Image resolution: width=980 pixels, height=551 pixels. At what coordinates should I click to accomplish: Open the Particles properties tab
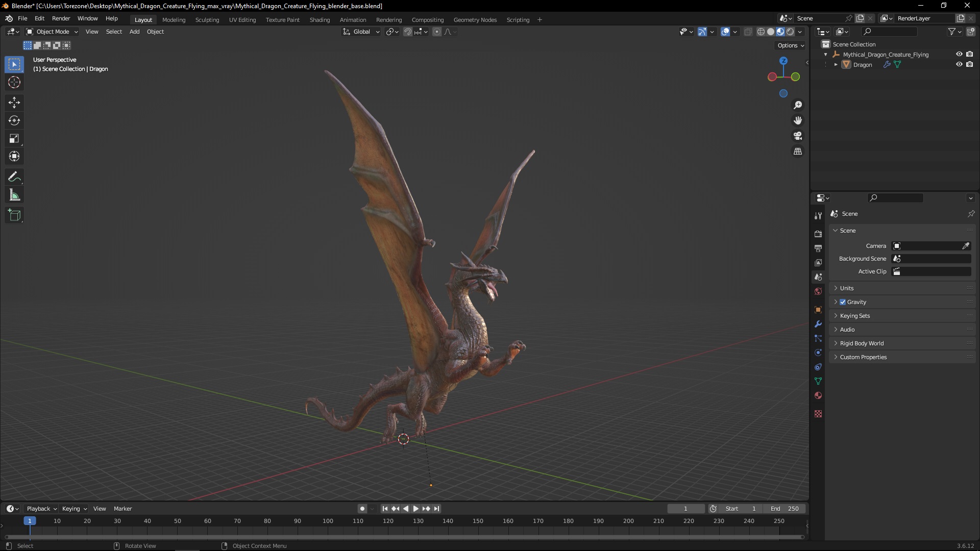[818, 338]
